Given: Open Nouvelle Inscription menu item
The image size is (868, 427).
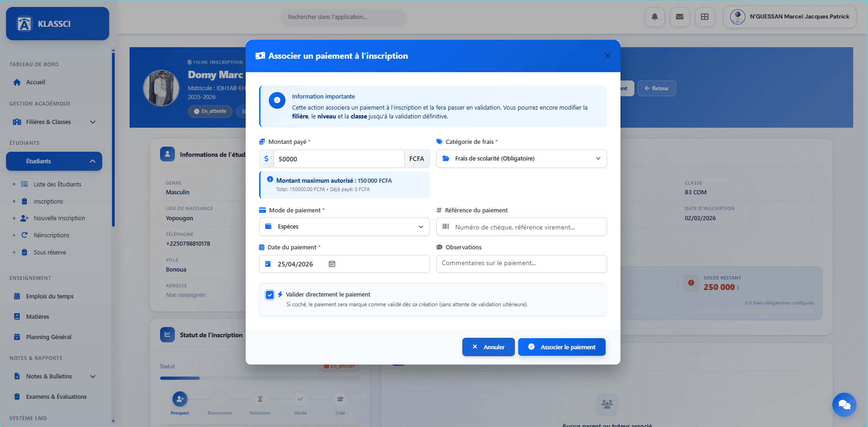Looking at the screenshot, I should coord(59,218).
